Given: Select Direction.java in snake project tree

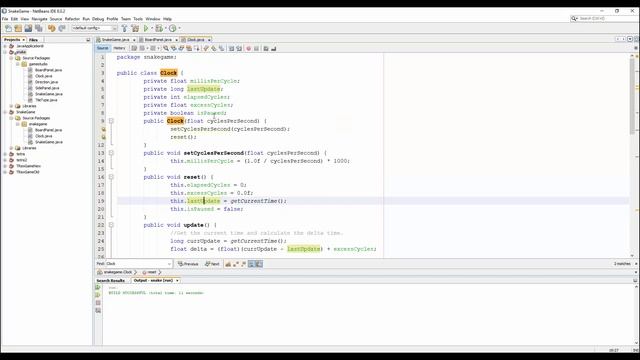Looking at the screenshot, I should (47, 82).
